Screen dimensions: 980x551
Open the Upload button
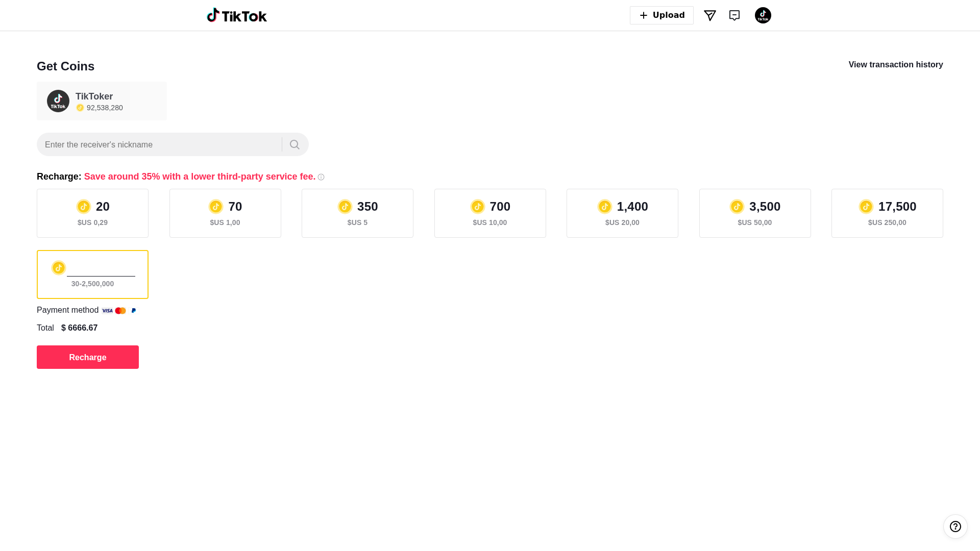[x=661, y=15]
